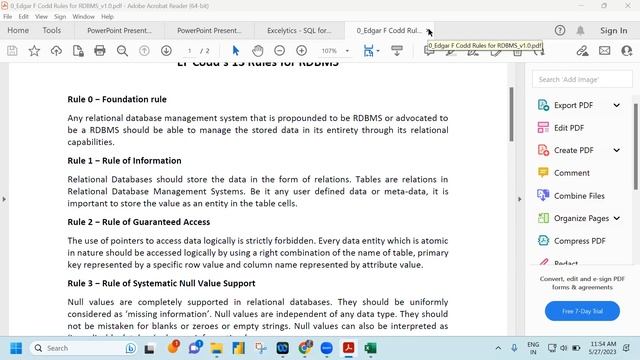Open the zoom level 107% dropdown
The height and width of the screenshot is (360, 640).
347,51
